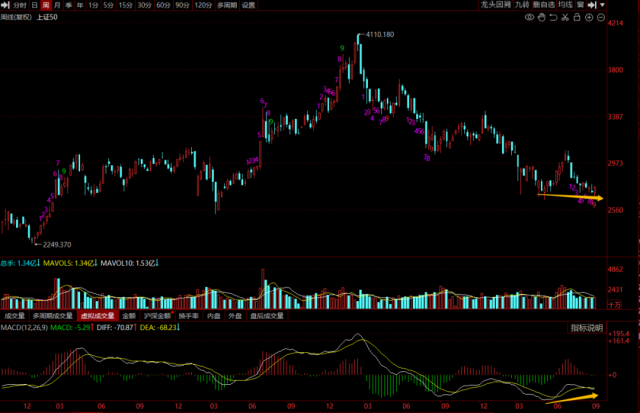This screenshot has height=413, width=640.
Task: Select the 月 monthly period tab
Action: click(57, 5)
